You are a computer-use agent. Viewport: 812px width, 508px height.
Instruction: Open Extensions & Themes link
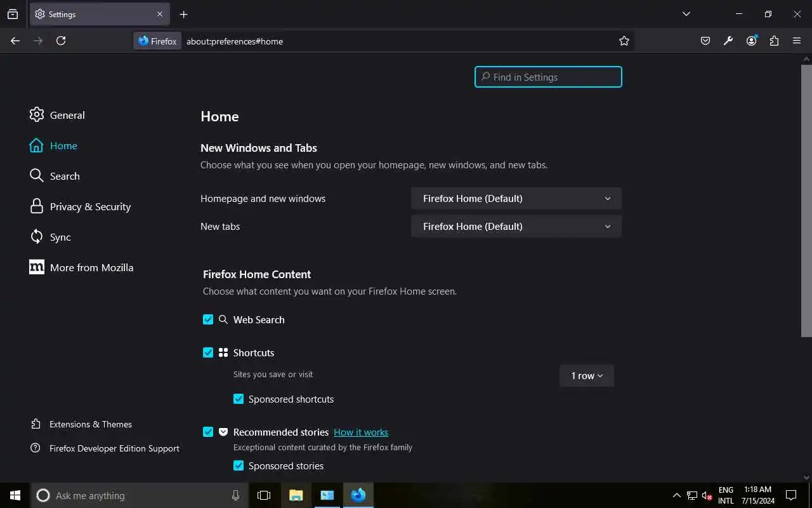tap(81, 424)
